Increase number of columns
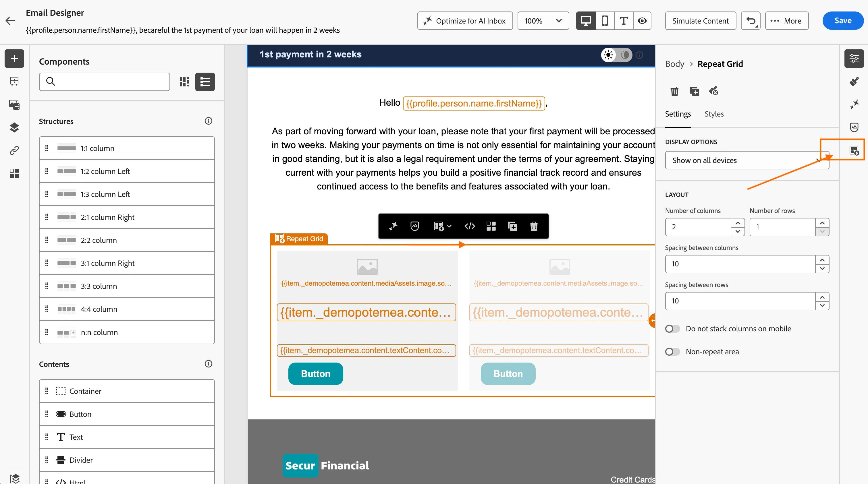Screen dimensions: 868x484 (738, 223)
